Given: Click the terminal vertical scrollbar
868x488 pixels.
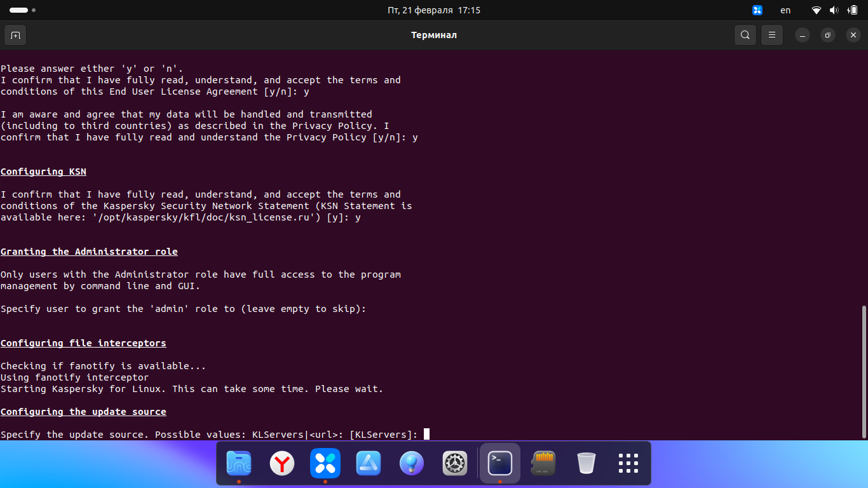Looking at the screenshot, I should [x=864, y=372].
